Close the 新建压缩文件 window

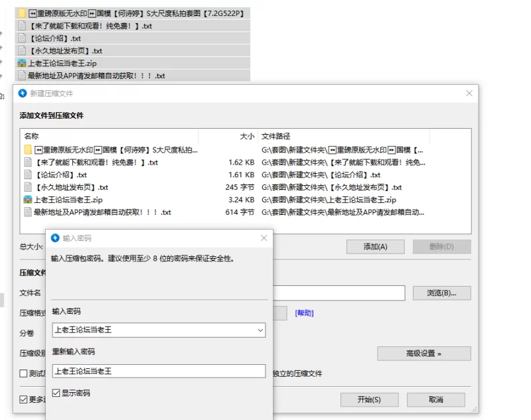[469, 93]
